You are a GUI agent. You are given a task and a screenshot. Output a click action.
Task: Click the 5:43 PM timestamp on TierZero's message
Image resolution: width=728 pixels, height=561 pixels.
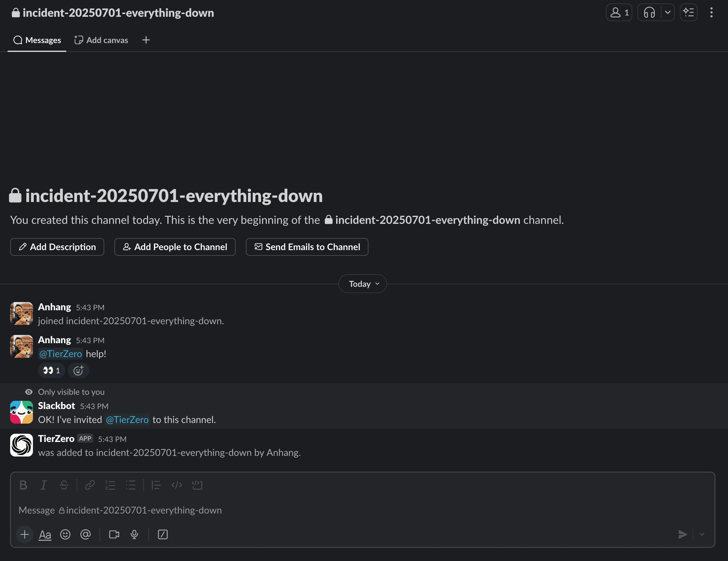pyautogui.click(x=112, y=439)
